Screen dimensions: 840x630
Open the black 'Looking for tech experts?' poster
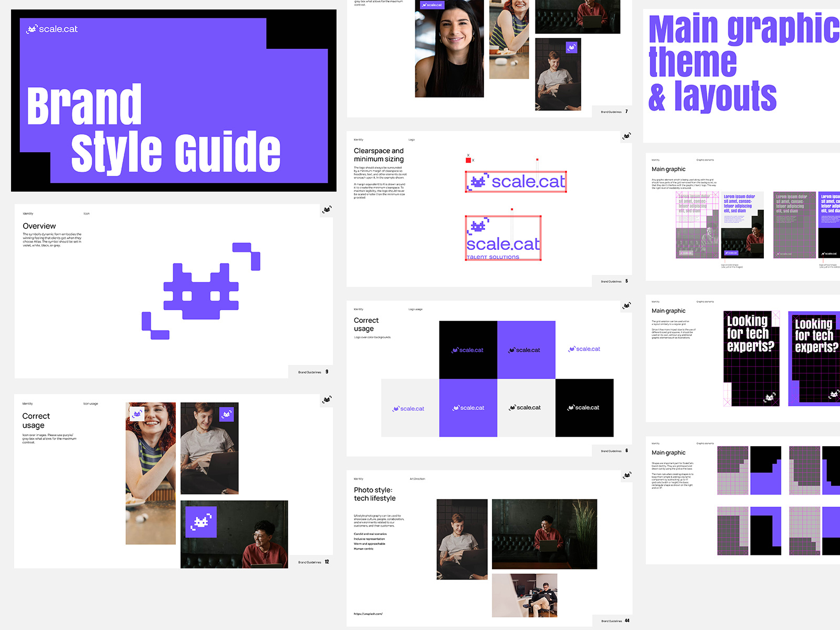pos(751,358)
